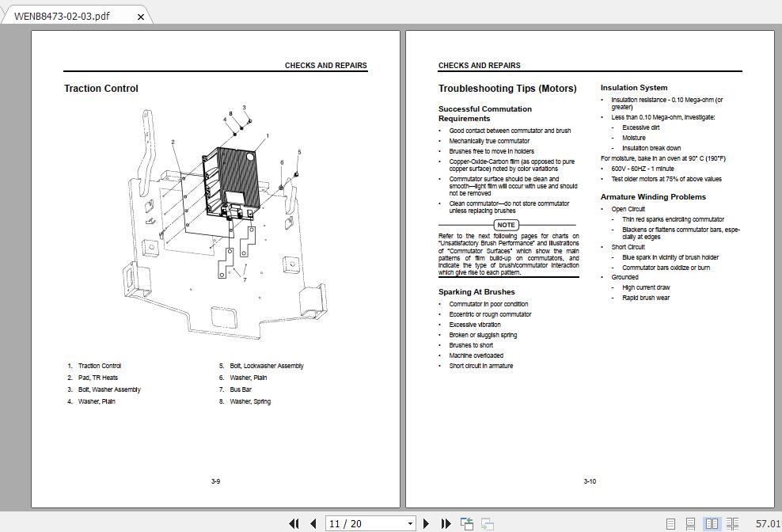782x532 pixels.
Task: Open the page number dropdown
Action: tap(409, 523)
